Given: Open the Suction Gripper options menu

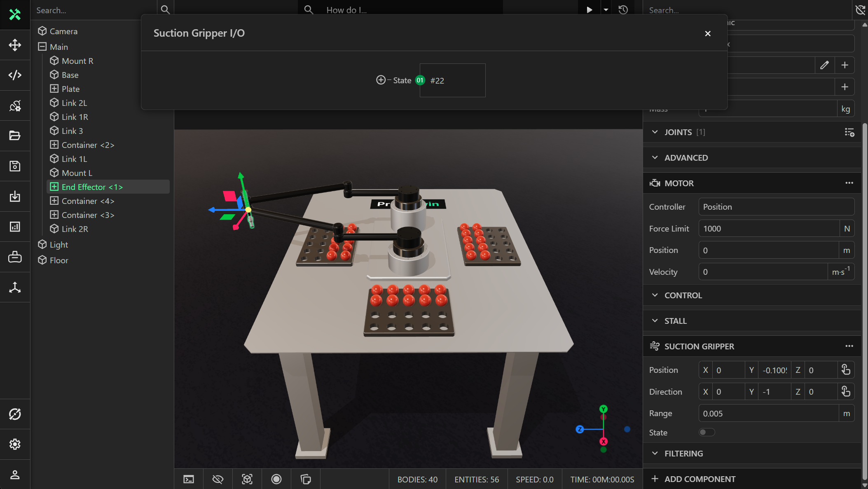Looking at the screenshot, I should 849,346.
